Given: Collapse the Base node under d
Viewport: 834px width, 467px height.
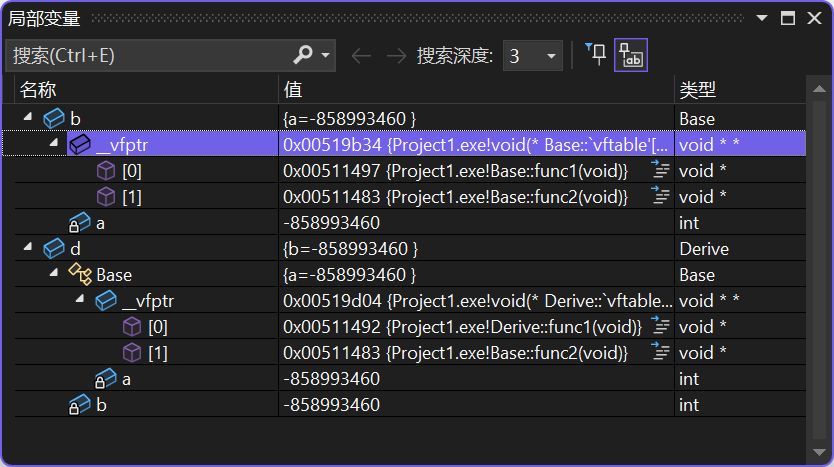Looking at the screenshot, I should pos(54,272).
